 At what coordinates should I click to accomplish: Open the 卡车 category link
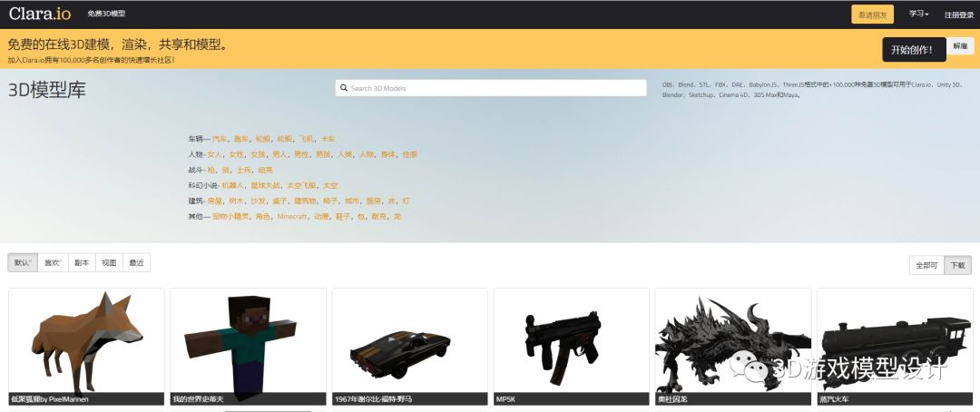pyautogui.click(x=328, y=139)
